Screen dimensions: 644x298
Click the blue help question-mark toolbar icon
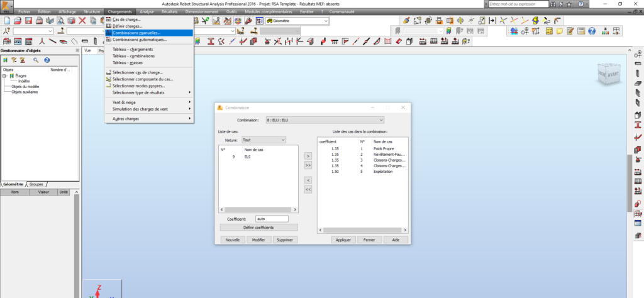coord(591,31)
